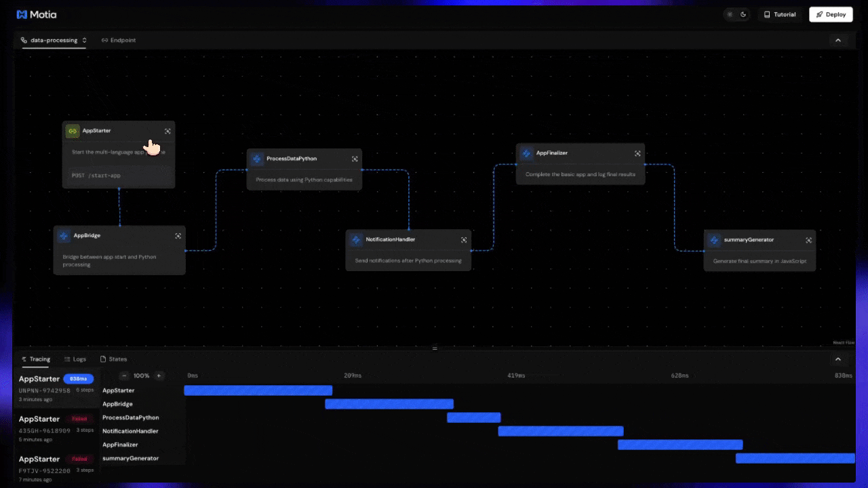Click the Python icon on NotificationHandler node
Viewport: 868px width, 488px height.
pos(355,239)
